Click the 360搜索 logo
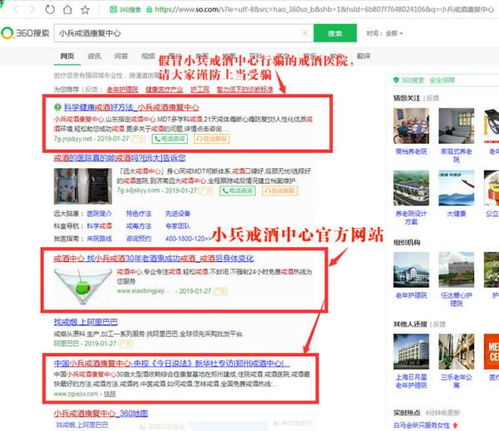The width and height of the screenshot is (499, 431). (25, 33)
